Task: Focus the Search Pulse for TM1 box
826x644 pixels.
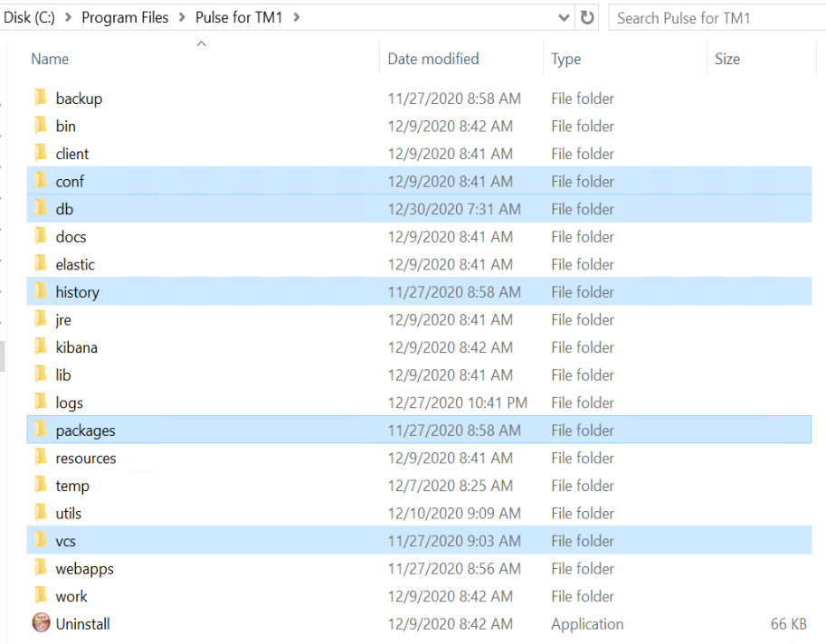Action: 717,18
